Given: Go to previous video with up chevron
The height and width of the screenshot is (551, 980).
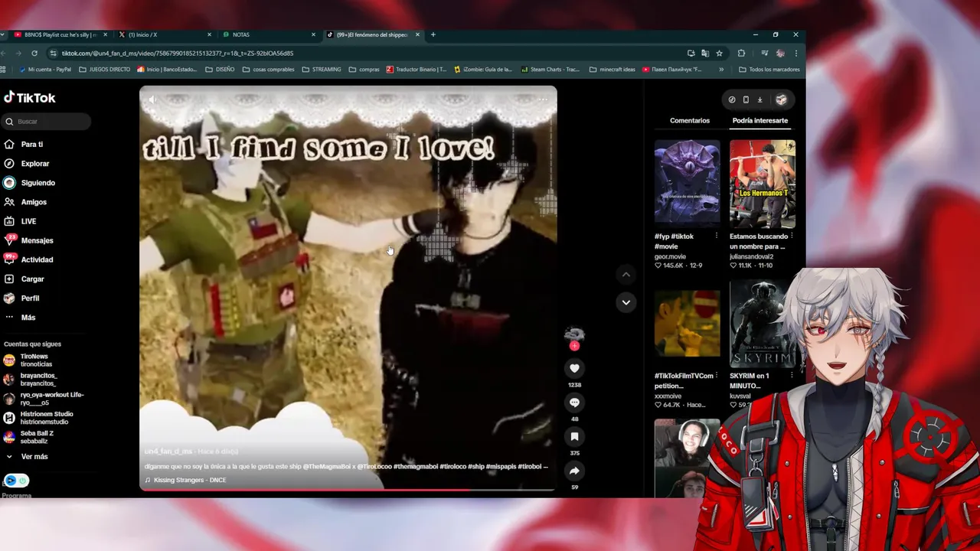Looking at the screenshot, I should coord(626,275).
